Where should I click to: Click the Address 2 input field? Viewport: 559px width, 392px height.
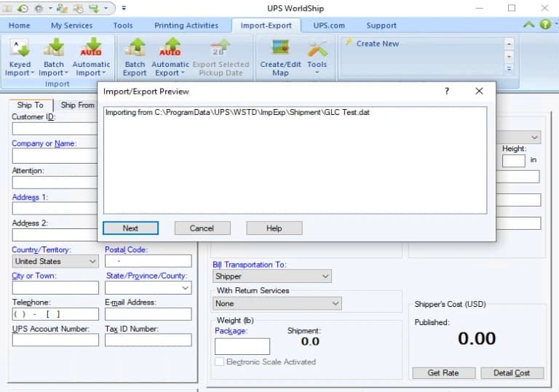(55, 235)
